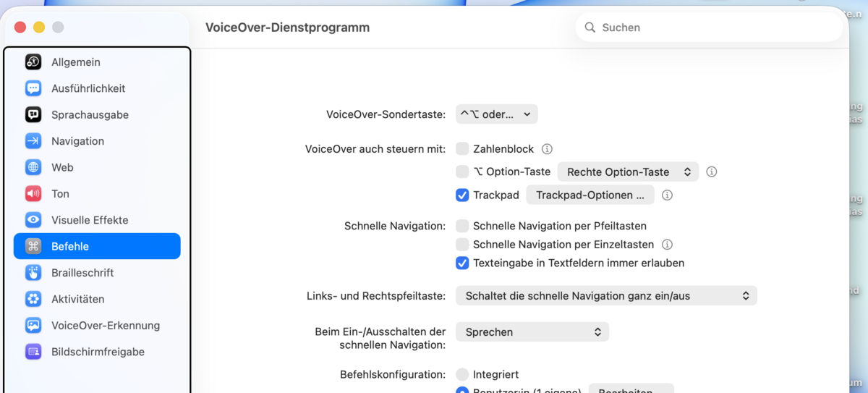Viewport: 868px width, 393px height.
Task: Open the Brailleschrift pane
Action: click(97, 273)
